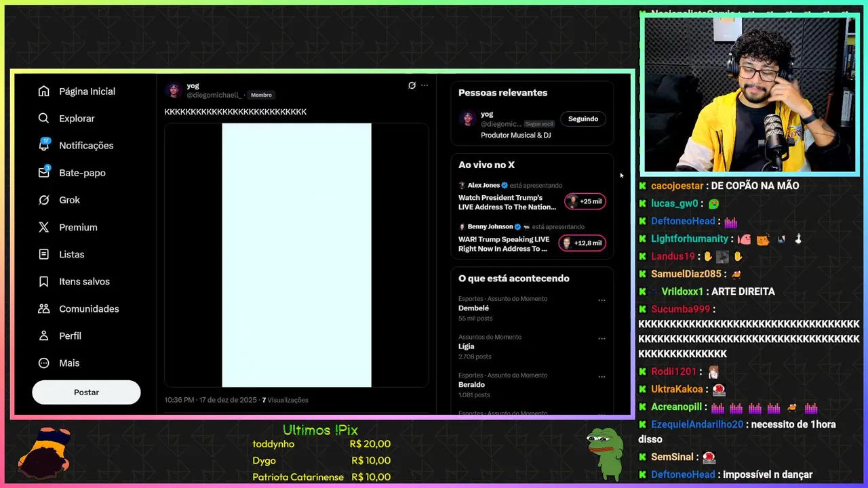Click chat username SemSinal
The image size is (868, 488).
coord(673,457)
